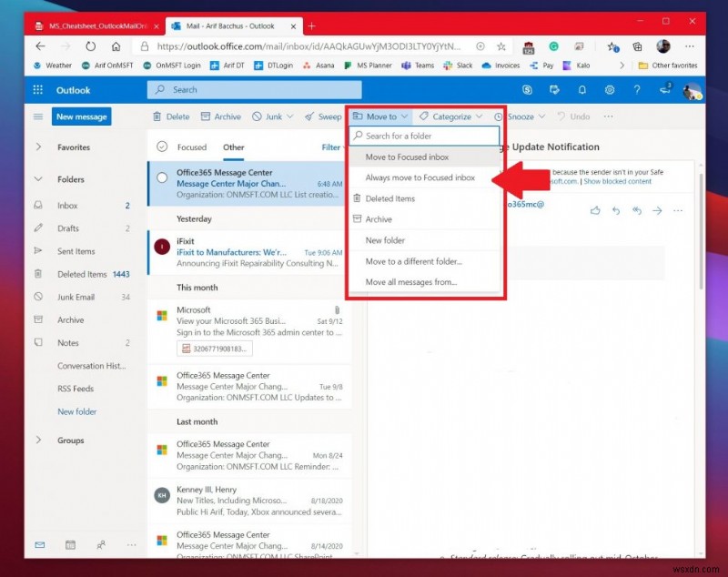Open the Microsoft 365 app launcher grid
This screenshot has width=728, height=577.
[x=36, y=90]
